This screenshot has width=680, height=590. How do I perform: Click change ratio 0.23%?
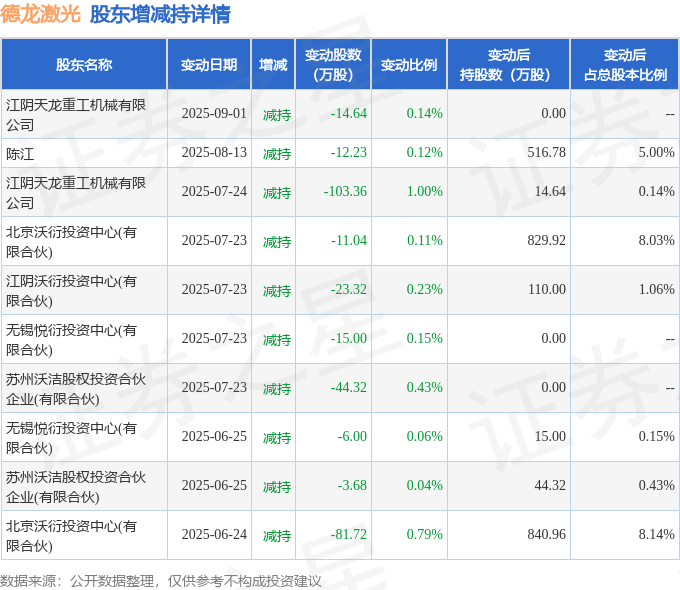coord(425,290)
